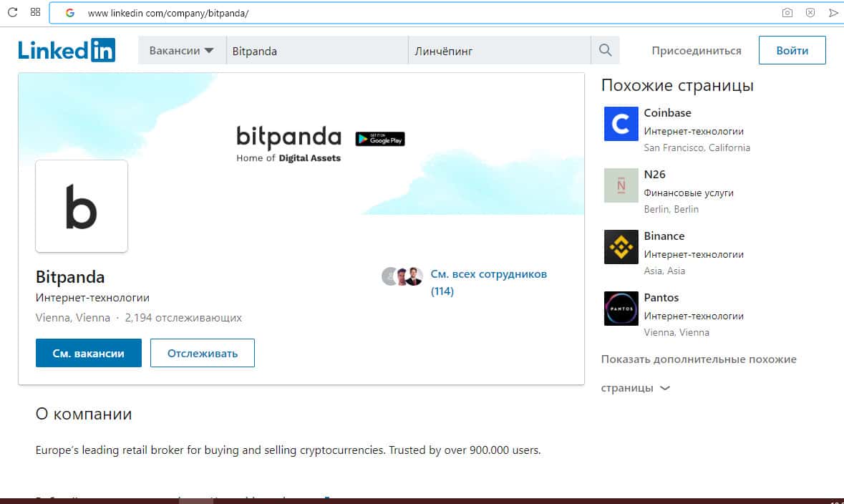Click the Bitpanda search input field
844x504 pixels.
(317, 50)
